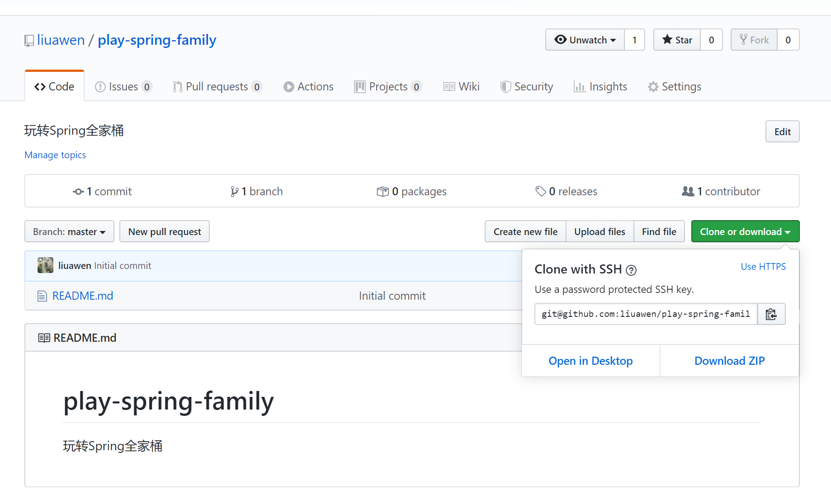
Task: Switch clone method via Use HTTPS
Action: [x=763, y=267]
